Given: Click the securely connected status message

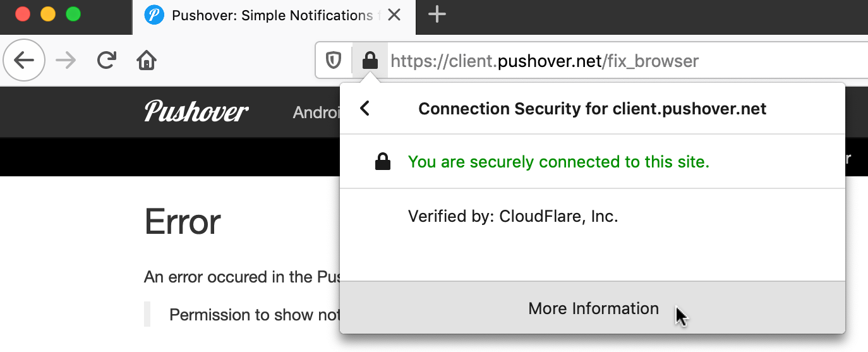Looking at the screenshot, I should coord(558,162).
